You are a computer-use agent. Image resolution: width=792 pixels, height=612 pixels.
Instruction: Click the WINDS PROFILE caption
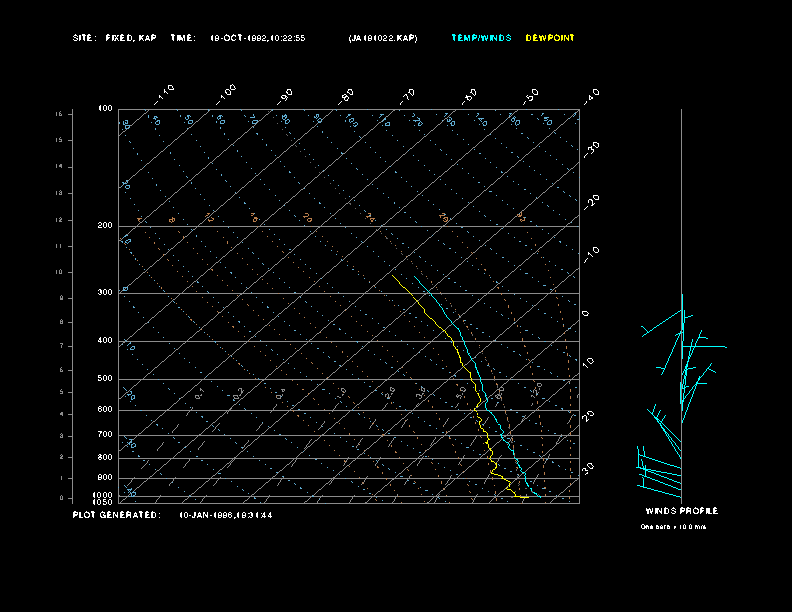tap(681, 511)
